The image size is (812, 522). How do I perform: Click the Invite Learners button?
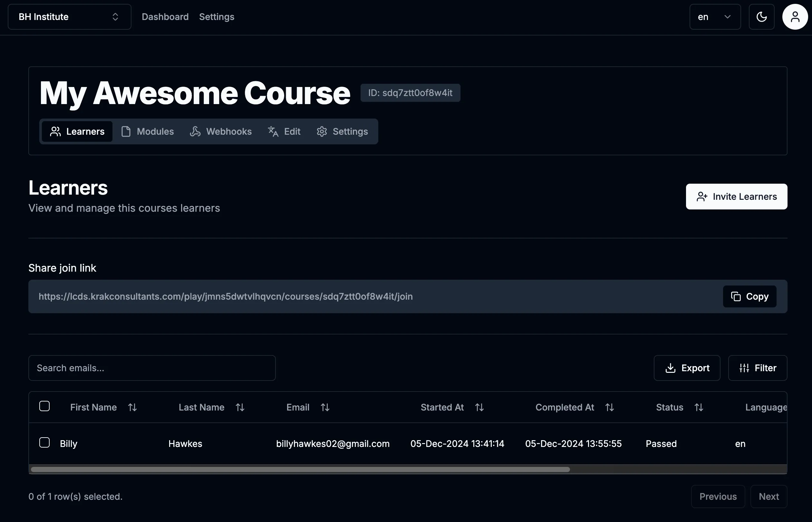click(736, 197)
